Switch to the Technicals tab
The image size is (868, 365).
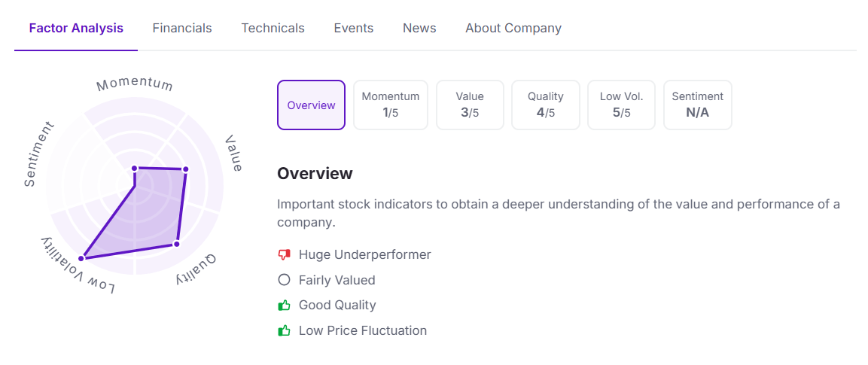pyautogui.click(x=273, y=28)
